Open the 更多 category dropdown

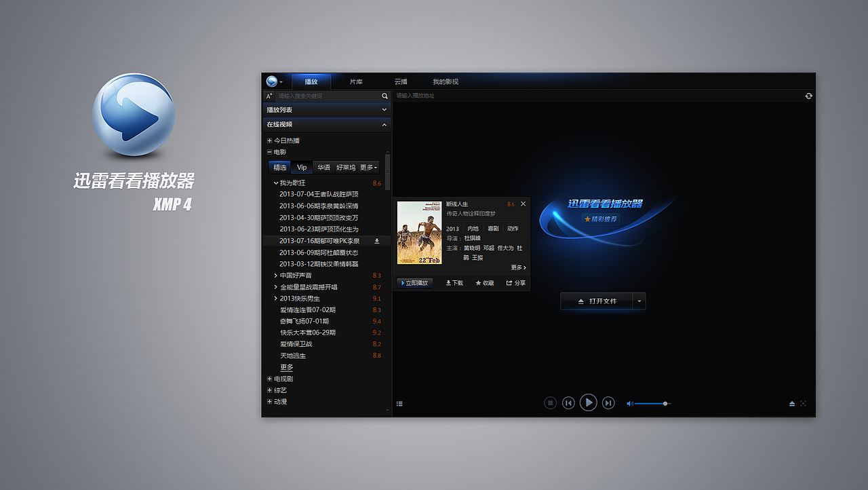368,167
